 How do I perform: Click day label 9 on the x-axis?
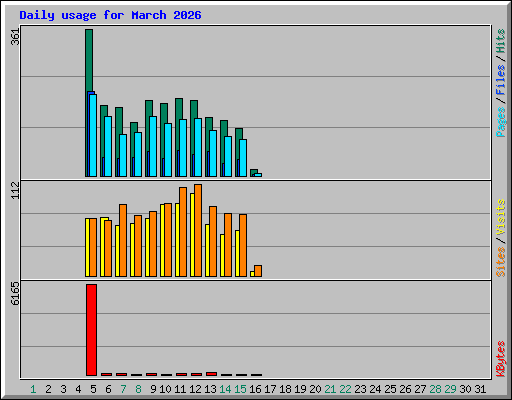click(x=153, y=389)
